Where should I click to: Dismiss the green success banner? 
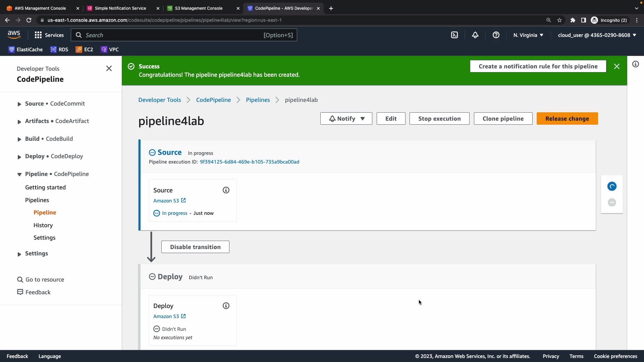[x=616, y=66]
